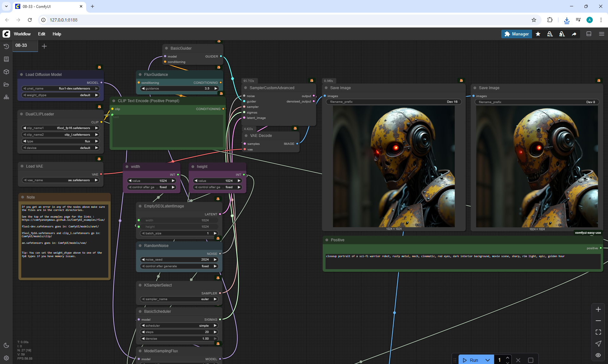Click the Manager button

pos(516,34)
